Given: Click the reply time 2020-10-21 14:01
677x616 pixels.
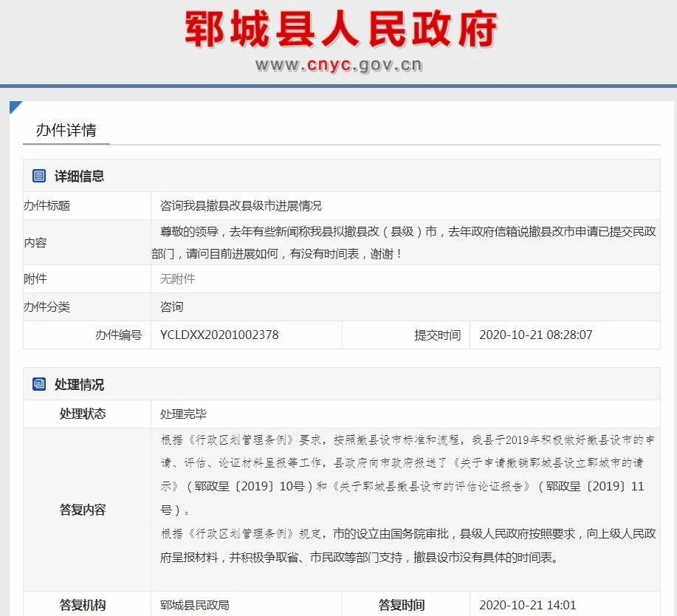Looking at the screenshot, I should [x=527, y=605].
